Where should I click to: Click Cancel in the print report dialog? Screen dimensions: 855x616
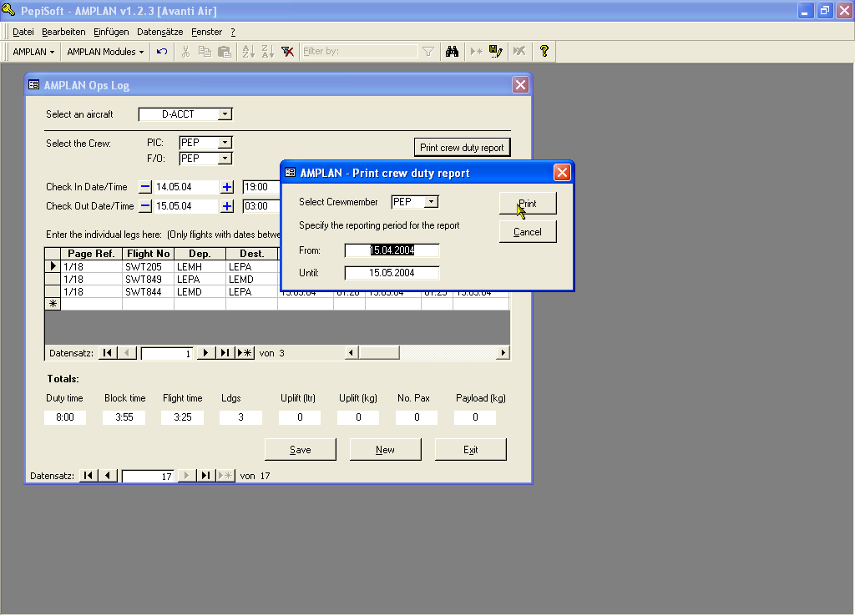[x=528, y=232]
